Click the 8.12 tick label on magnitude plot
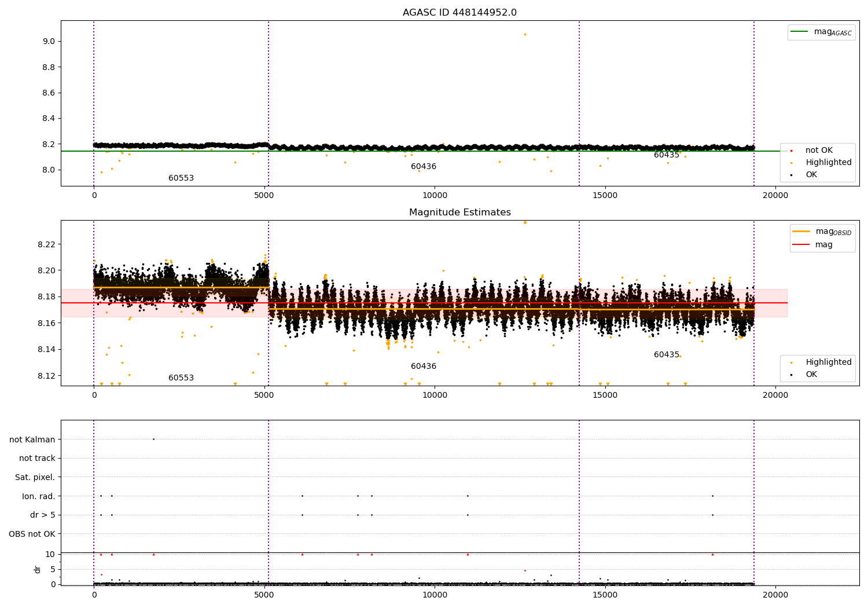The width and height of the screenshot is (868, 608). [46, 376]
